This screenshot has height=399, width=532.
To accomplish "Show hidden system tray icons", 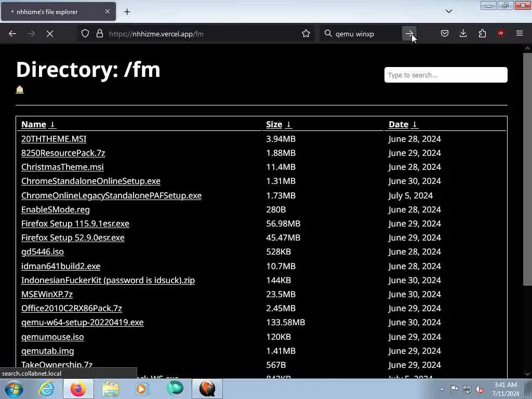I will [442, 389].
